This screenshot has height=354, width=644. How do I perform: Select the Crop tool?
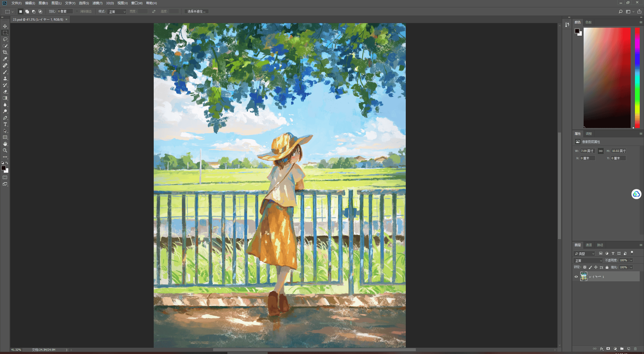pyautogui.click(x=5, y=52)
